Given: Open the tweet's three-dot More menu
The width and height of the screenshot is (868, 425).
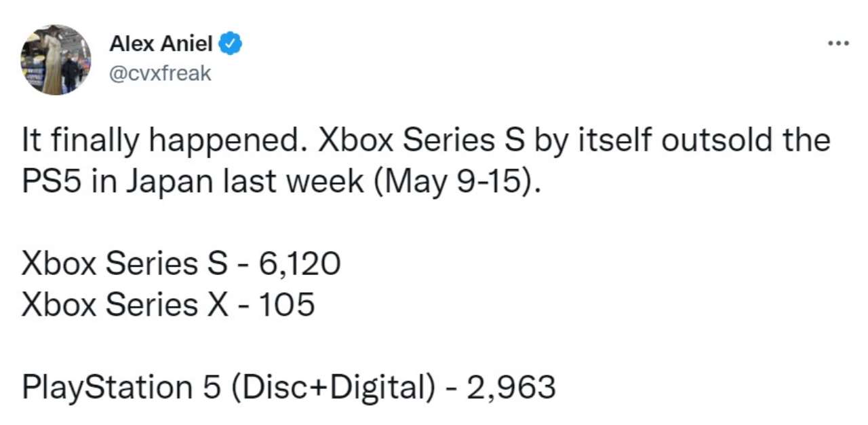Looking at the screenshot, I should 838,44.
